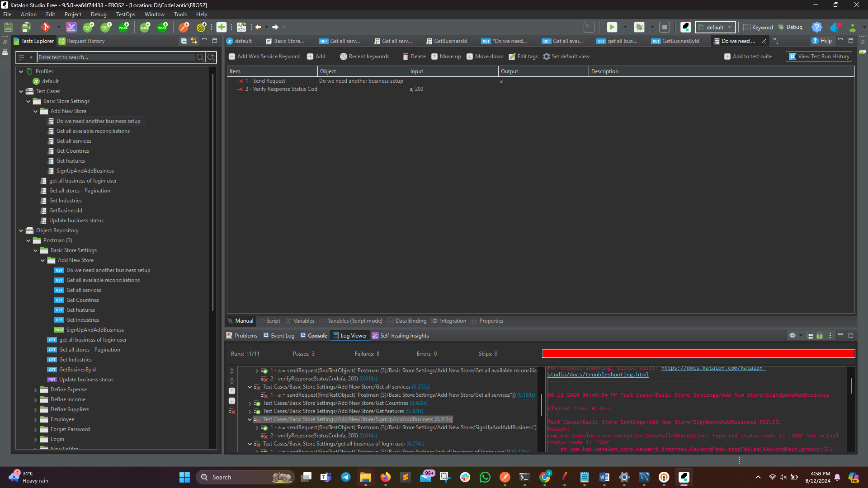Open Windows Start menu
868x488 pixels.
[184, 477]
